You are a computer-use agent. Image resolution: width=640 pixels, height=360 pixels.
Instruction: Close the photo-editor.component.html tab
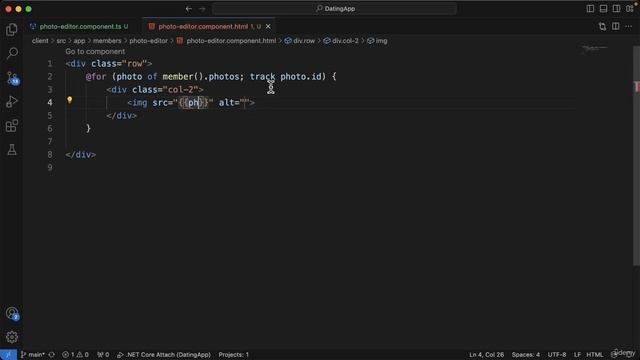(268, 27)
